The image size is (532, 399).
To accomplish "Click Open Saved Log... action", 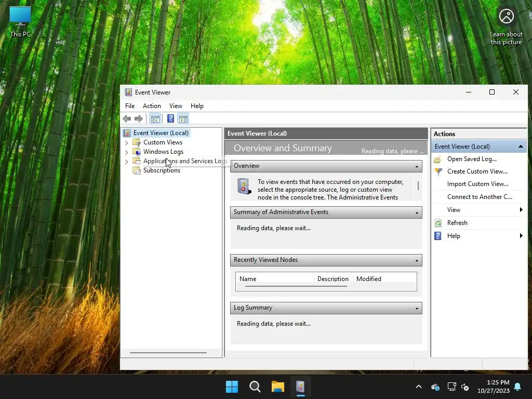I will click(x=472, y=159).
